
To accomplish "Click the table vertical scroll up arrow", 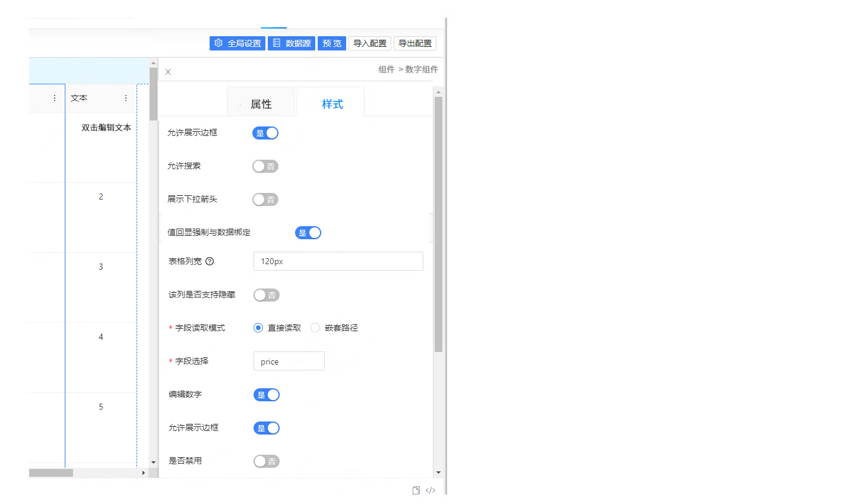I will 153,63.
